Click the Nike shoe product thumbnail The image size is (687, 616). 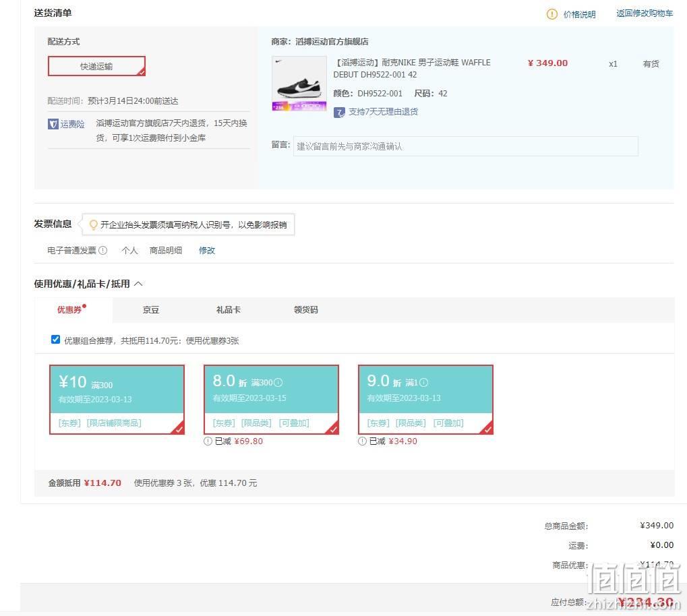pos(299,84)
